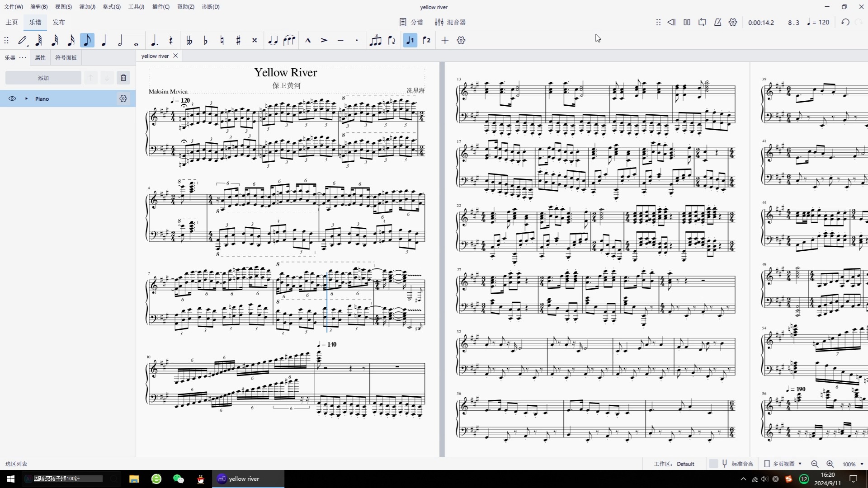
Task: Apply double flat accidental
Action: [189, 40]
